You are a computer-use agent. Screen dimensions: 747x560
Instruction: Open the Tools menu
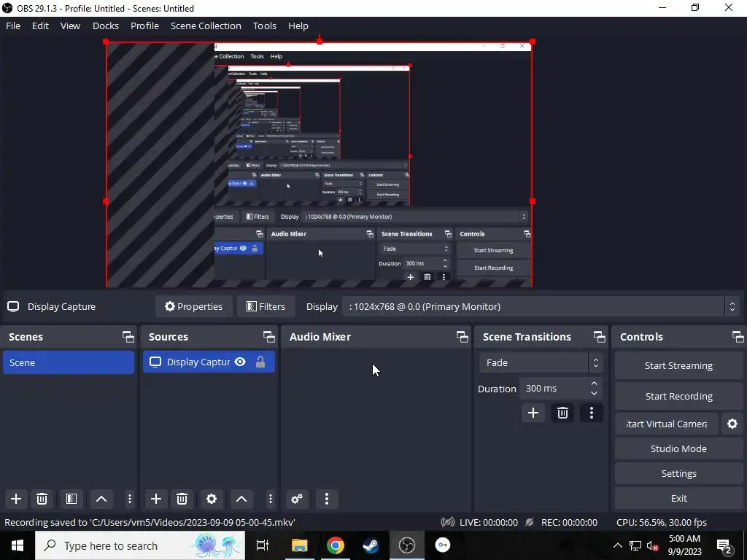coord(264,26)
